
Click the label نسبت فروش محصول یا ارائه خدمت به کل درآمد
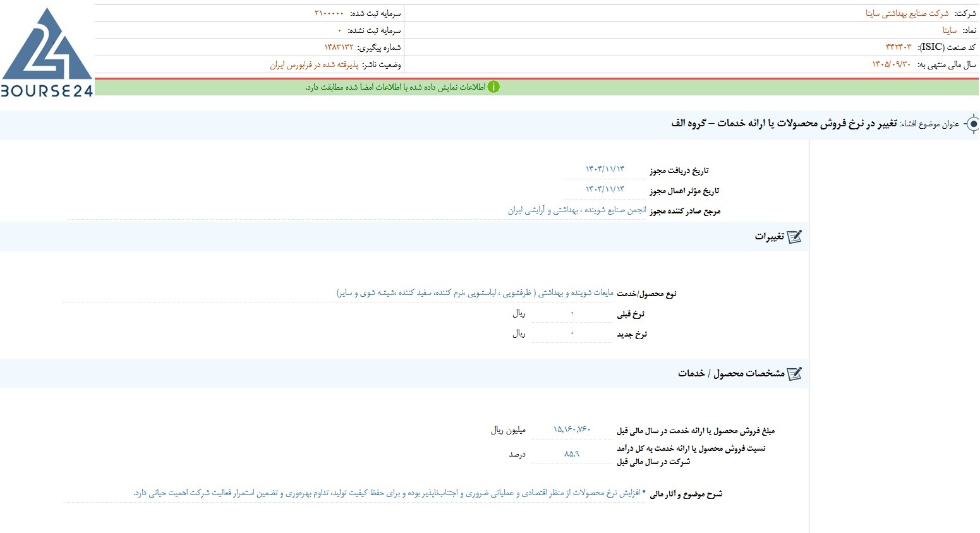[x=691, y=455]
